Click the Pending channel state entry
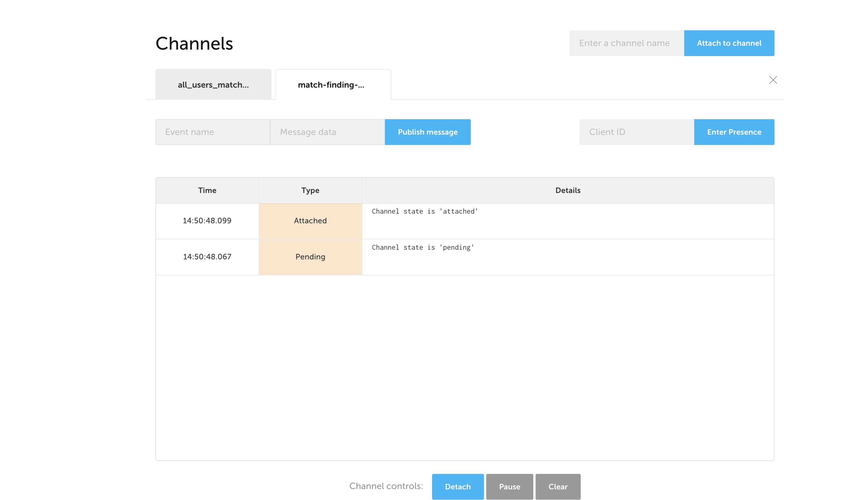Image resolution: width=868 pixels, height=500 pixels. pos(310,256)
